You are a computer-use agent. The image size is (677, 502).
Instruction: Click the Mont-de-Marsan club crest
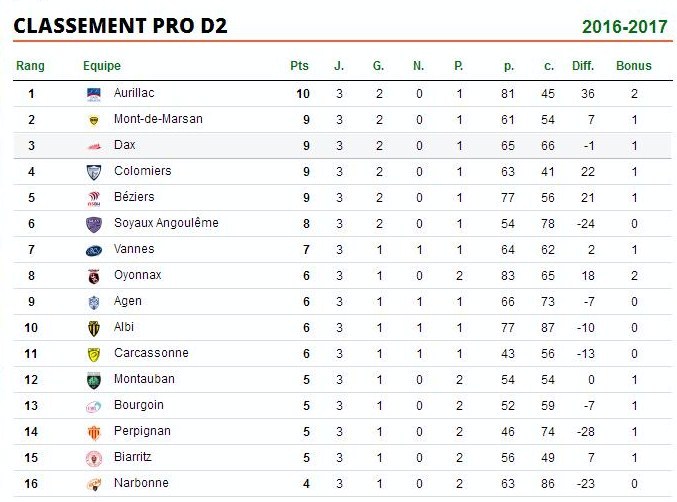(x=94, y=120)
